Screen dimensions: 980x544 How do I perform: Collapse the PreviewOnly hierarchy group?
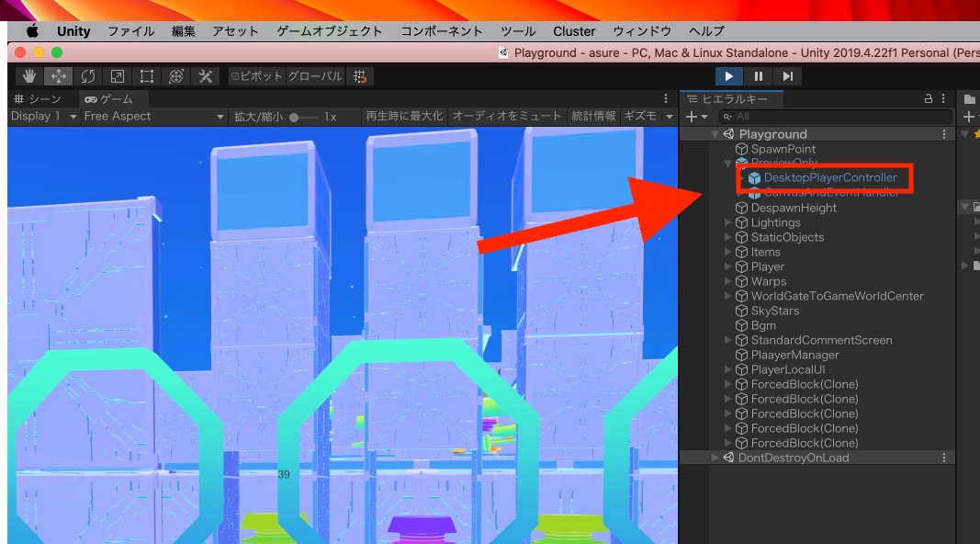click(x=727, y=164)
